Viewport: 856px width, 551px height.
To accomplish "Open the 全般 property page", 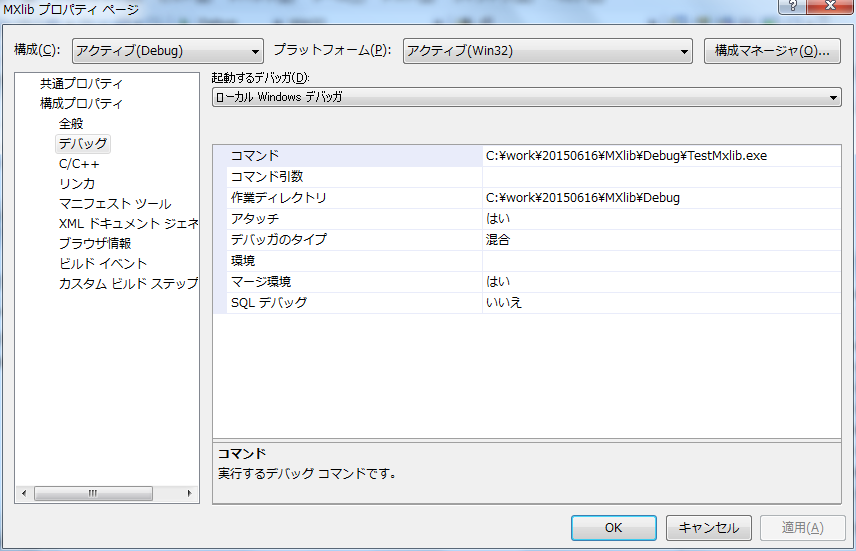I will pos(71,124).
